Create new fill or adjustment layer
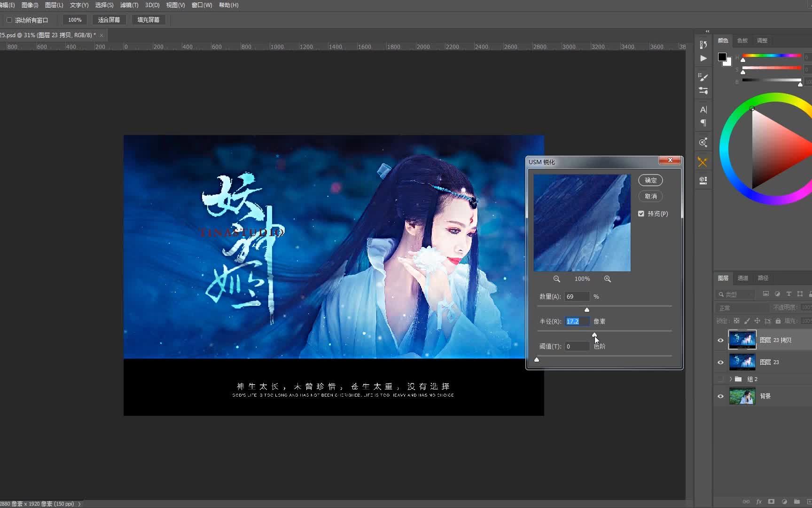 click(x=784, y=501)
